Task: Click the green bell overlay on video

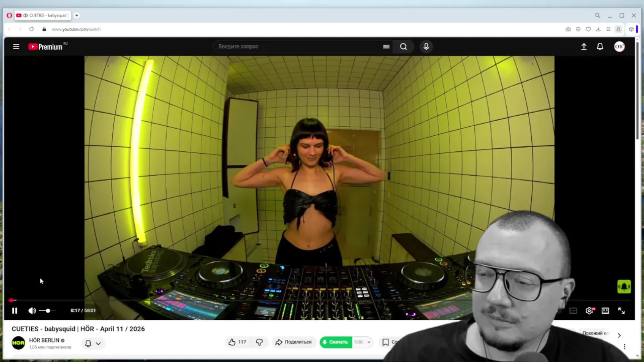Action: tap(624, 287)
